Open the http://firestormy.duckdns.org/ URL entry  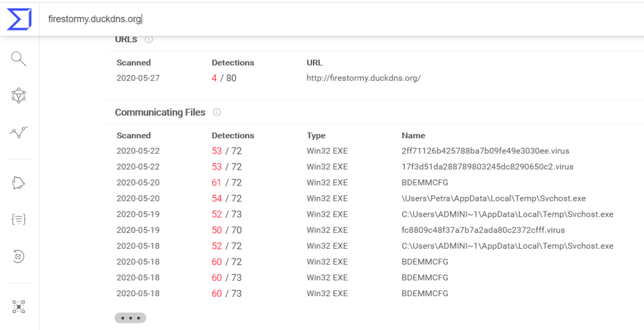pos(364,78)
